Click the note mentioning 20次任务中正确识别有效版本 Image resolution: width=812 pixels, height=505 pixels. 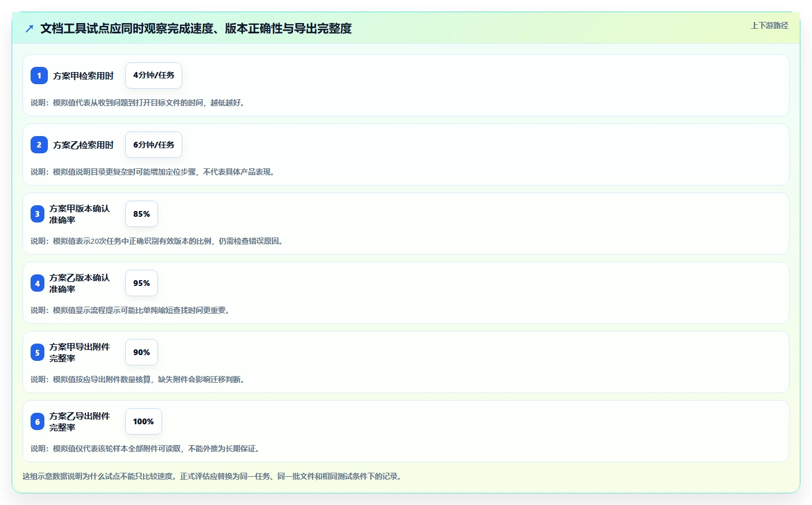click(x=158, y=241)
